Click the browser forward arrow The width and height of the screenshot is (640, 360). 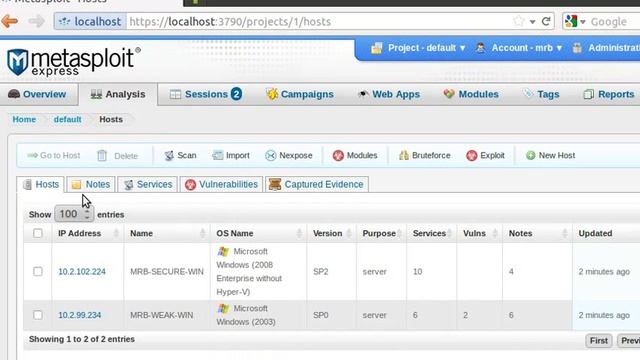pyautogui.click(x=36, y=21)
